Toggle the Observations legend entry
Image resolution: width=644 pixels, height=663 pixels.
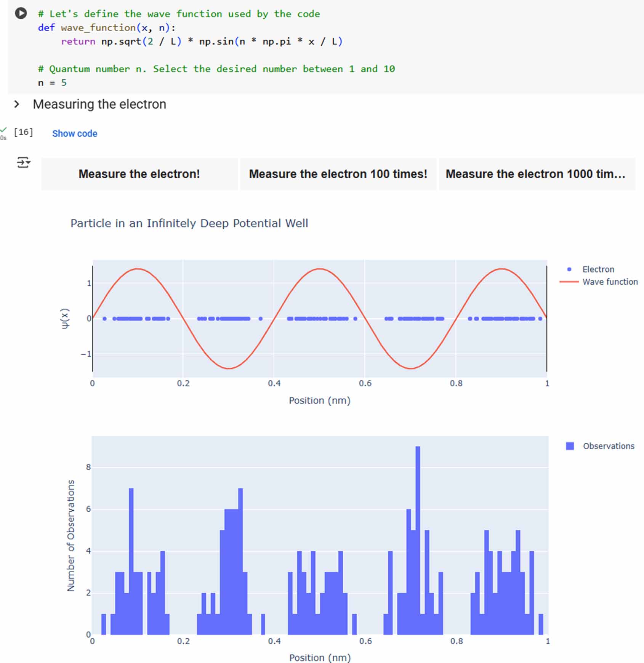[609, 446]
